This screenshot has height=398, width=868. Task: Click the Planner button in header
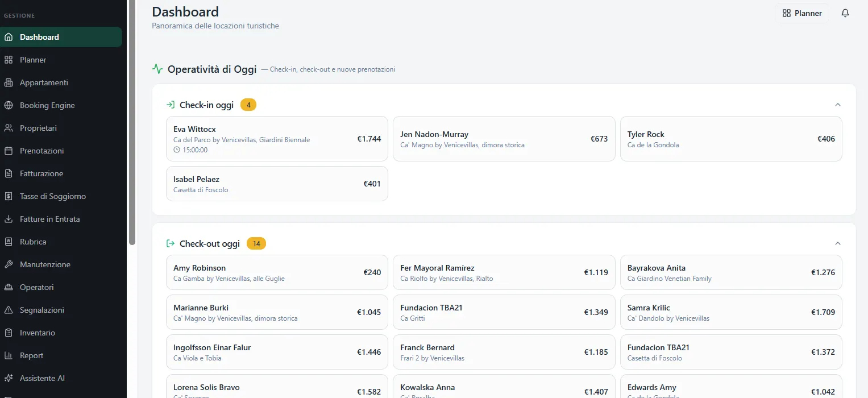tap(802, 13)
